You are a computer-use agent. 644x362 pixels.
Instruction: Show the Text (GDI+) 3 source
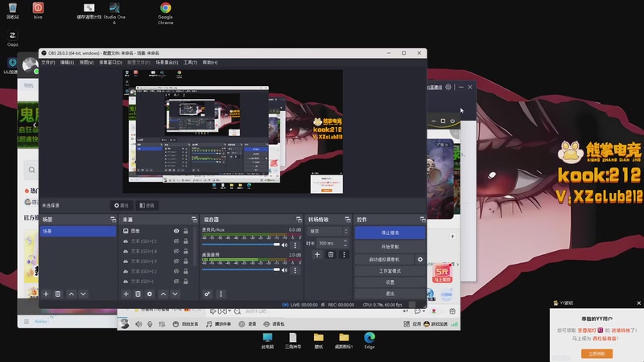click(176, 261)
